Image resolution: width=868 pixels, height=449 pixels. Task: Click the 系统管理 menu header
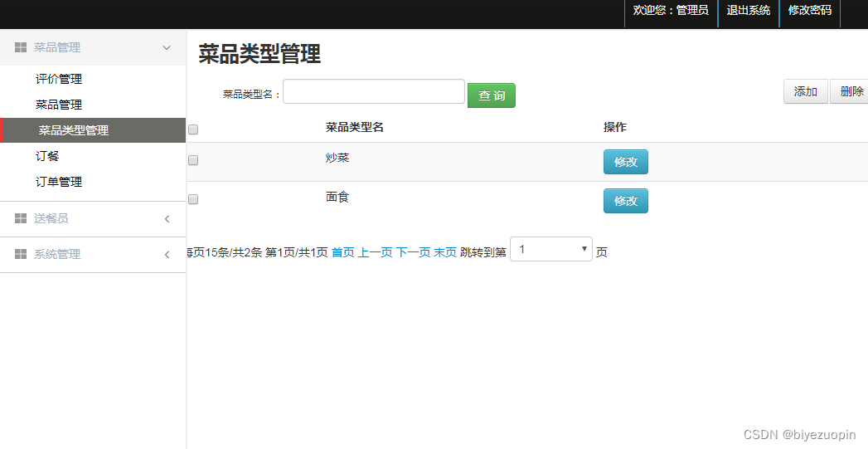click(93, 255)
